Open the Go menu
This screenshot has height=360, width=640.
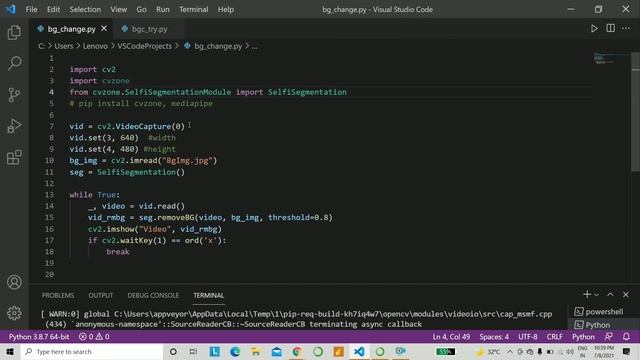141,9
